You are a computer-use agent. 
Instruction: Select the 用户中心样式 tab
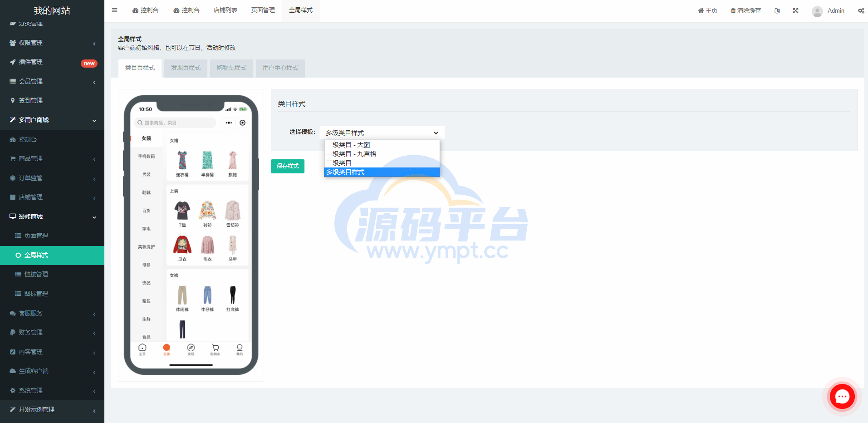pos(280,68)
